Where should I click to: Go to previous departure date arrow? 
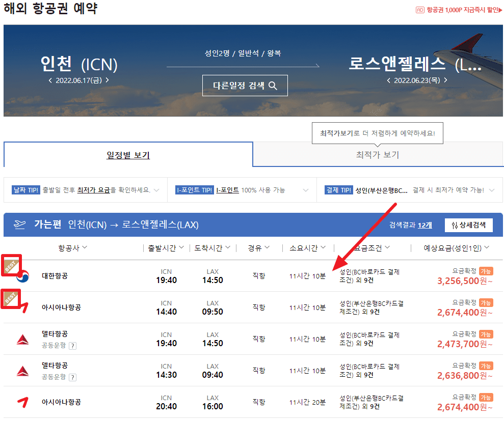[50, 80]
